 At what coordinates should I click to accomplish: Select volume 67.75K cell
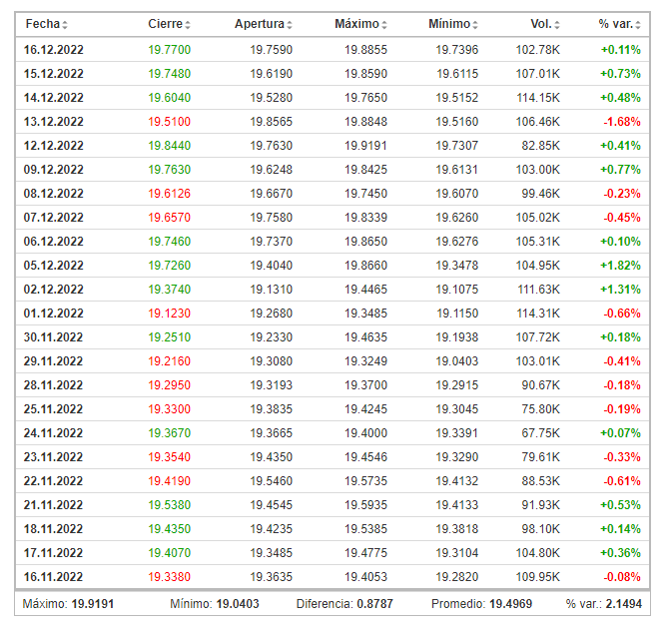(x=538, y=432)
